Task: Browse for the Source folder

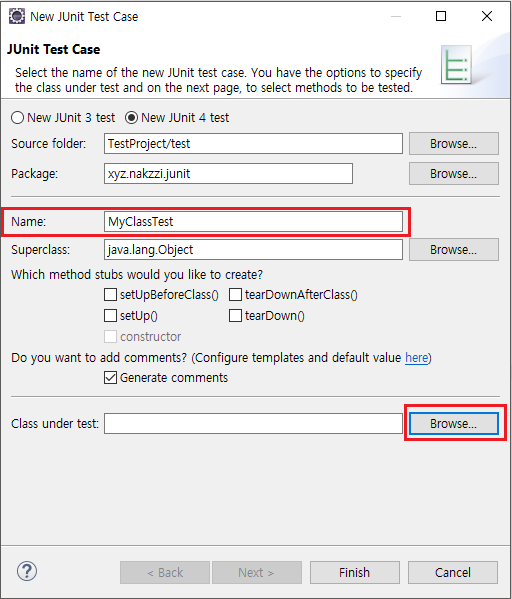Action: [x=454, y=144]
